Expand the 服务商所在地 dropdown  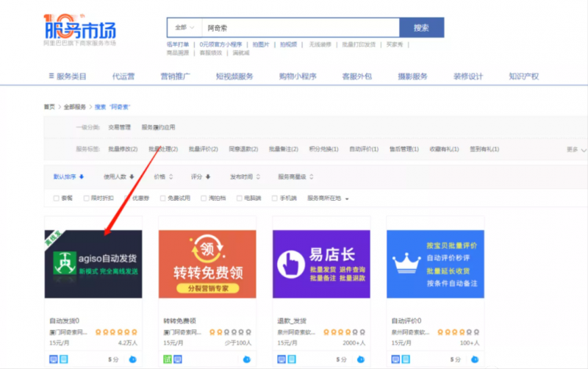(328, 198)
